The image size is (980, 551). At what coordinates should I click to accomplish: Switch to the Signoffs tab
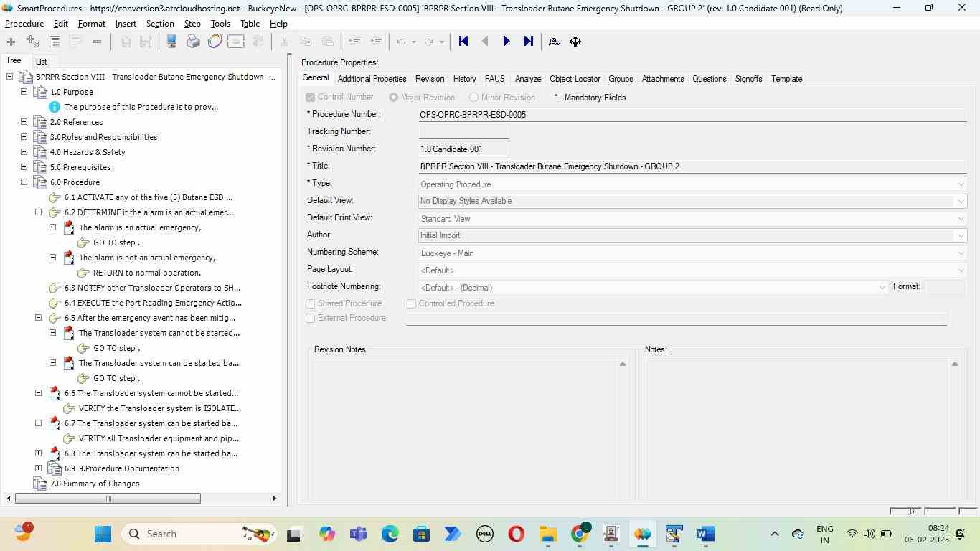point(748,79)
